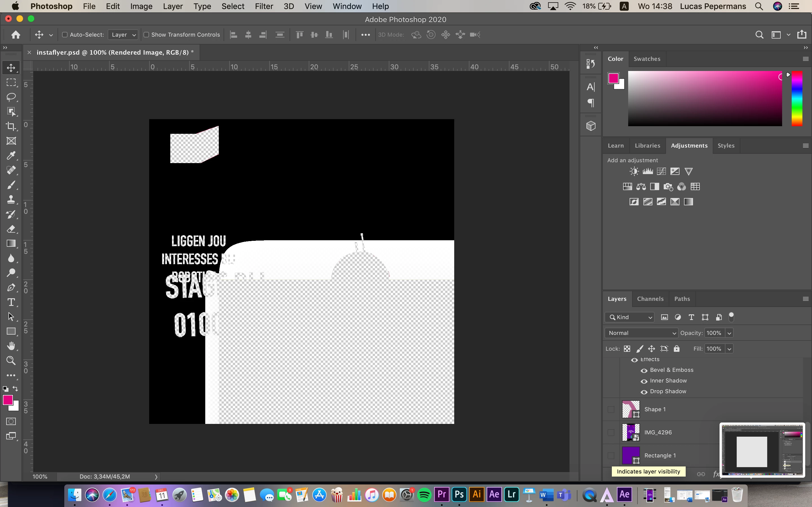Enable the Auto-Select checkbox
Viewport: 812px width, 507px height.
coord(65,35)
